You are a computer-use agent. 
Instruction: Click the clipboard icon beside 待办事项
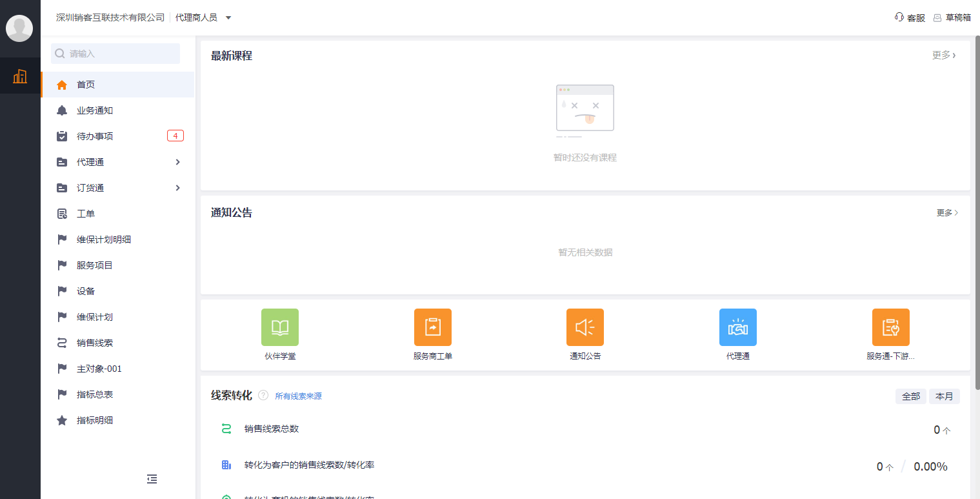click(62, 136)
